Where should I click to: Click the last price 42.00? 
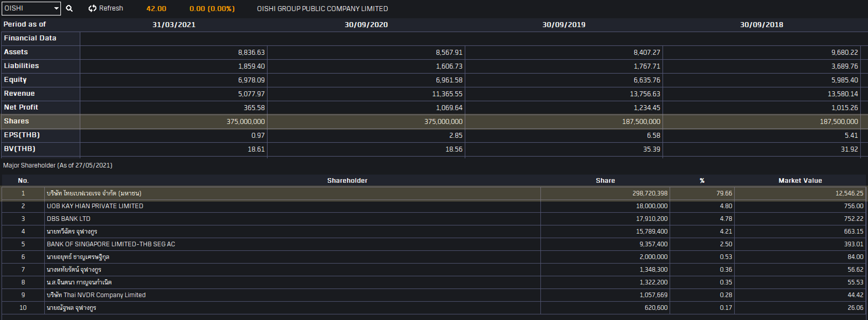coord(156,9)
